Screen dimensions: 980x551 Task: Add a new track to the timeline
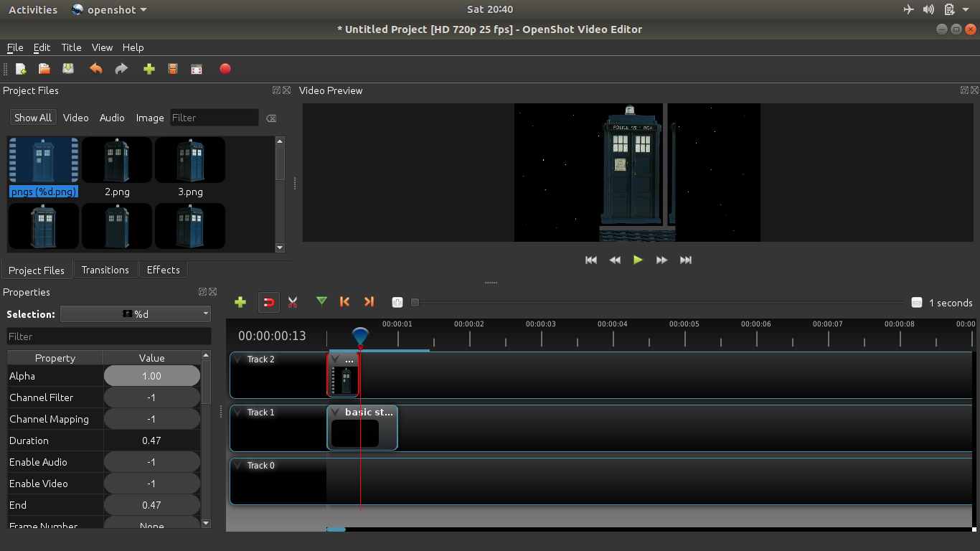click(x=240, y=302)
